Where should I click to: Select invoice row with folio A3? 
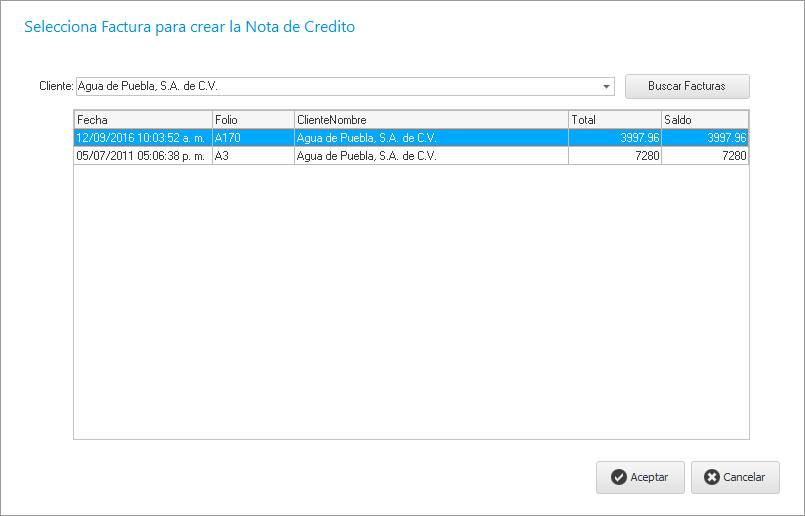252,156
